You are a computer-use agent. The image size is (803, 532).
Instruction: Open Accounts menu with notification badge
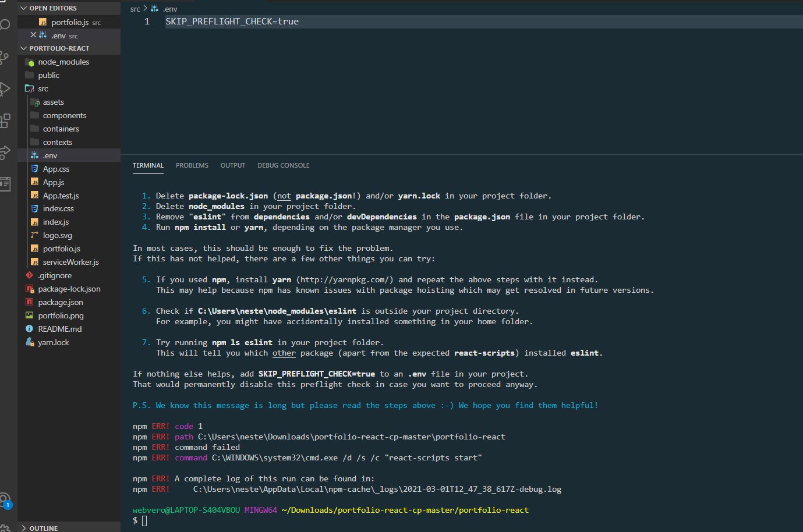5,501
